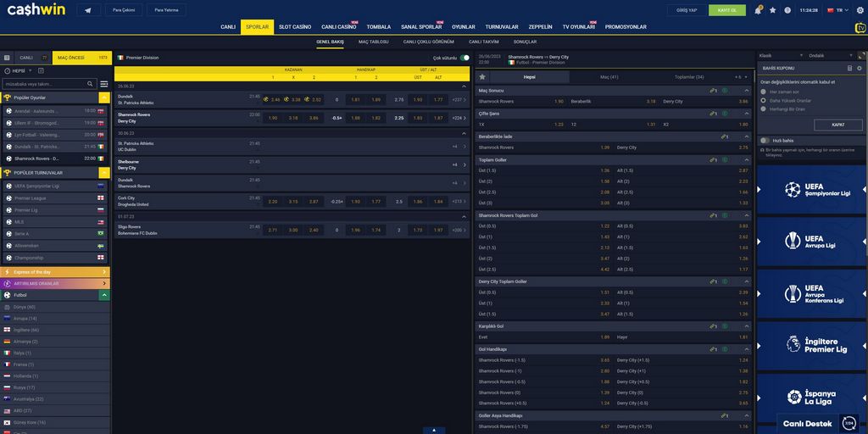Select the İngiltere Premier Lig banner

pos(811,345)
